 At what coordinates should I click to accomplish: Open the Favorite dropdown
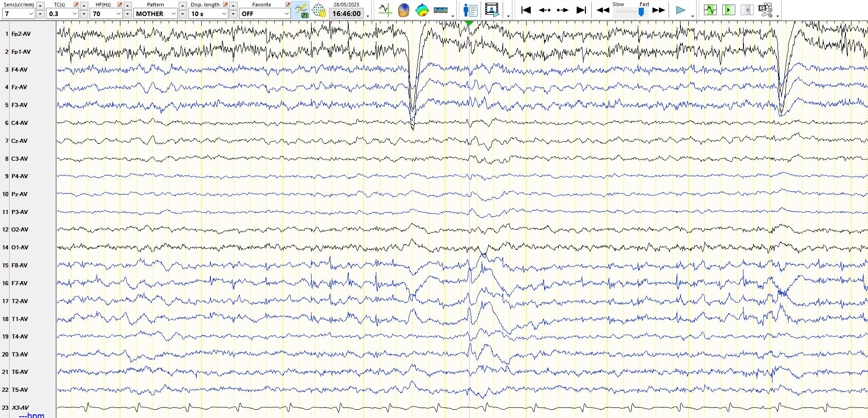[265, 14]
